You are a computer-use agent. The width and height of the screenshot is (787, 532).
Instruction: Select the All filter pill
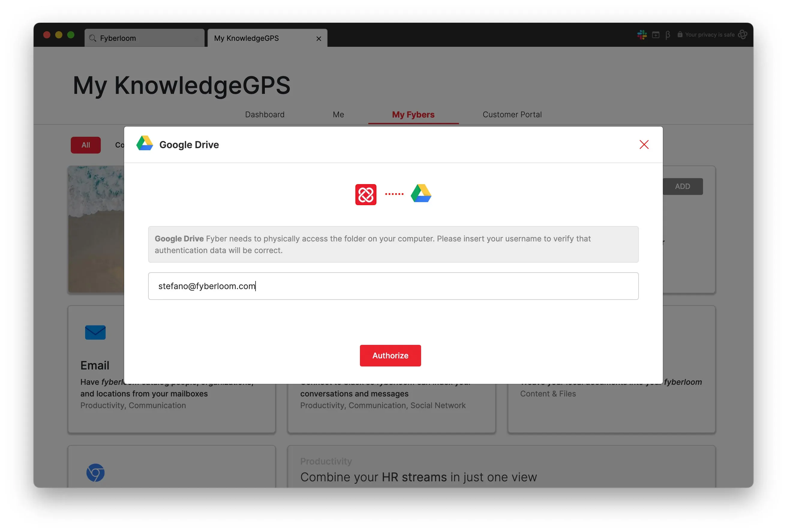pyautogui.click(x=86, y=145)
